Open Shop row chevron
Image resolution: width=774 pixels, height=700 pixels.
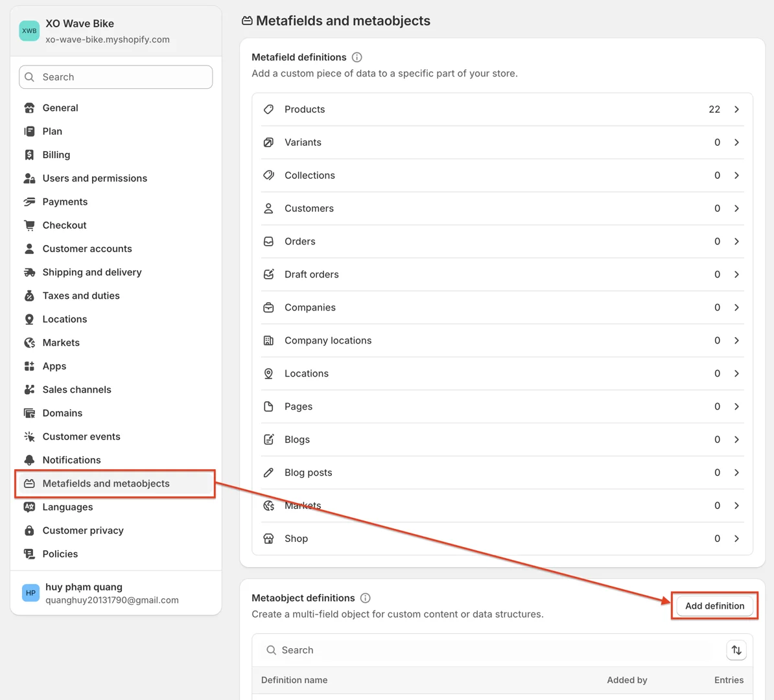[x=736, y=539]
